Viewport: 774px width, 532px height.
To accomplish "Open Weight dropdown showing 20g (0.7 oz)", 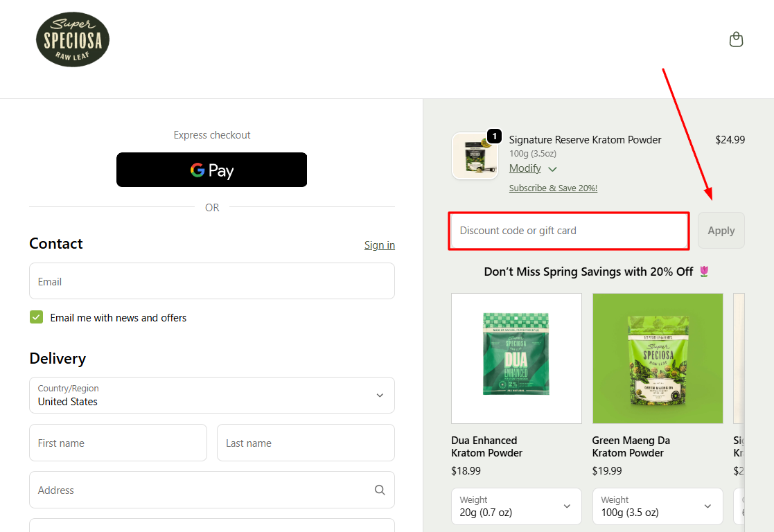I will 516,506.
